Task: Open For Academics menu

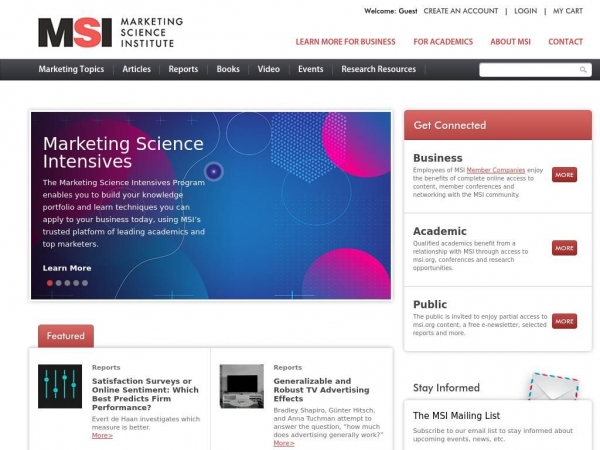Action: click(x=443, y=42)
